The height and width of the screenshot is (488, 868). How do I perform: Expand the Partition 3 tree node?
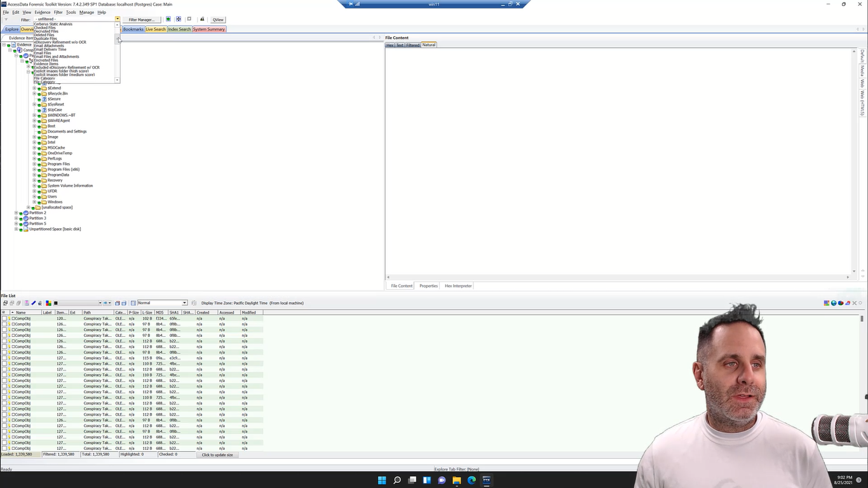pyautogui.click(x=16, y=218)
